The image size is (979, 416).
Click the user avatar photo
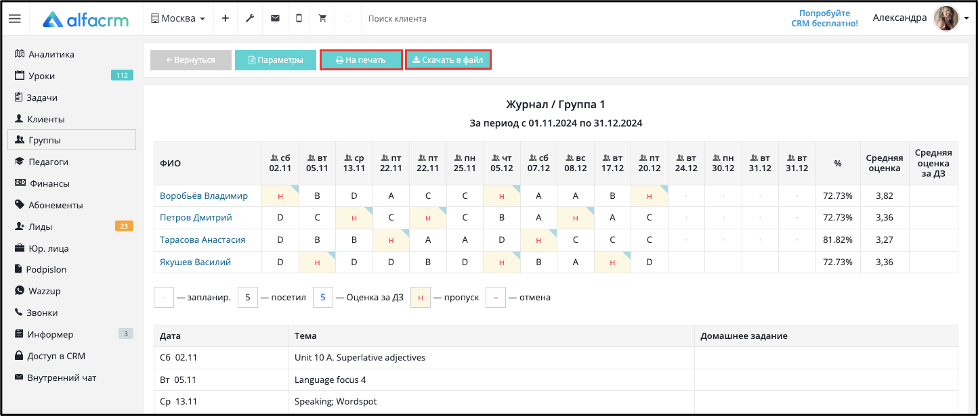(945, 19)
